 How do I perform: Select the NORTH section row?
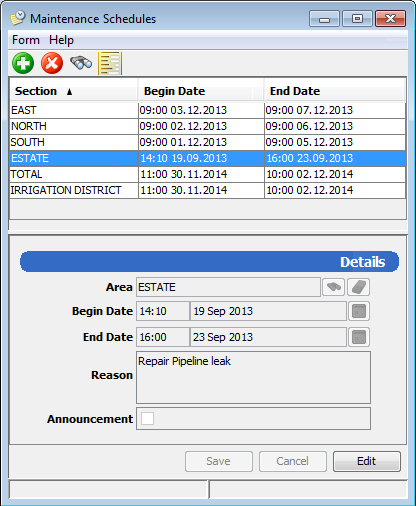click(208, 126)
